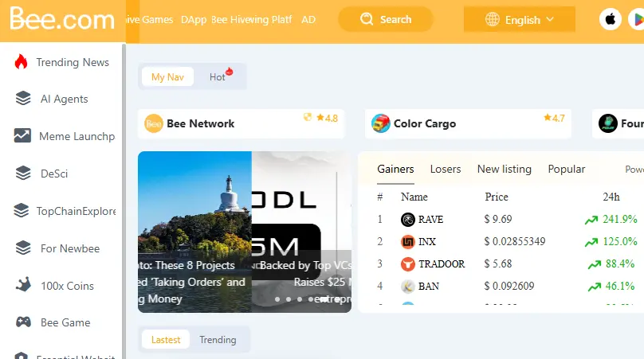Select the first carousel dot

tap(277, 299)
